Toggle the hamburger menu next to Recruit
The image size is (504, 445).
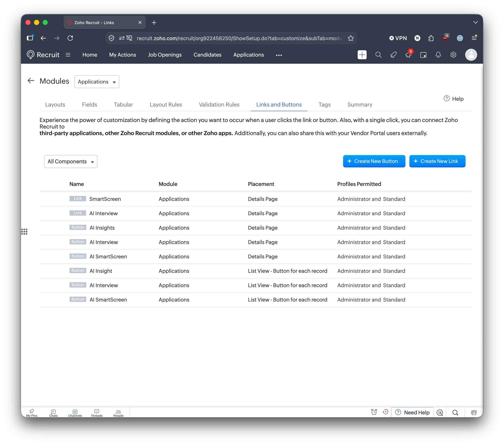coord(68,55)
